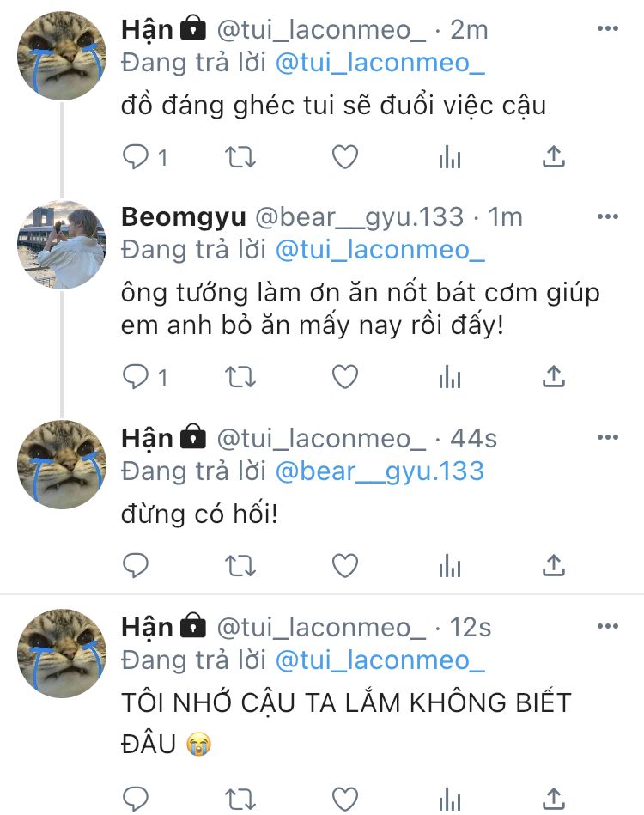Open the more options menu on the 2m tweet
This screenshot has height=815, width=644.
pyautogui.click(x=608, y=28)
